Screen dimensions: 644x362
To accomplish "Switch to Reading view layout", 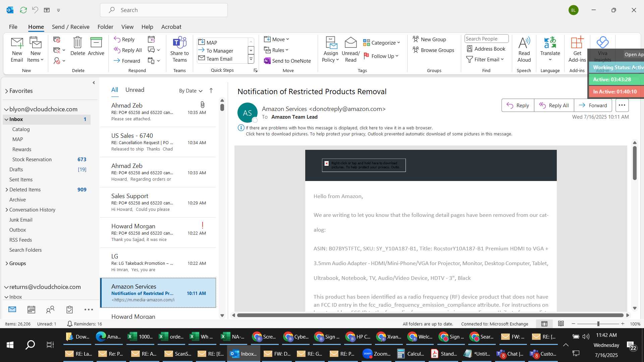I will (561, 324).
